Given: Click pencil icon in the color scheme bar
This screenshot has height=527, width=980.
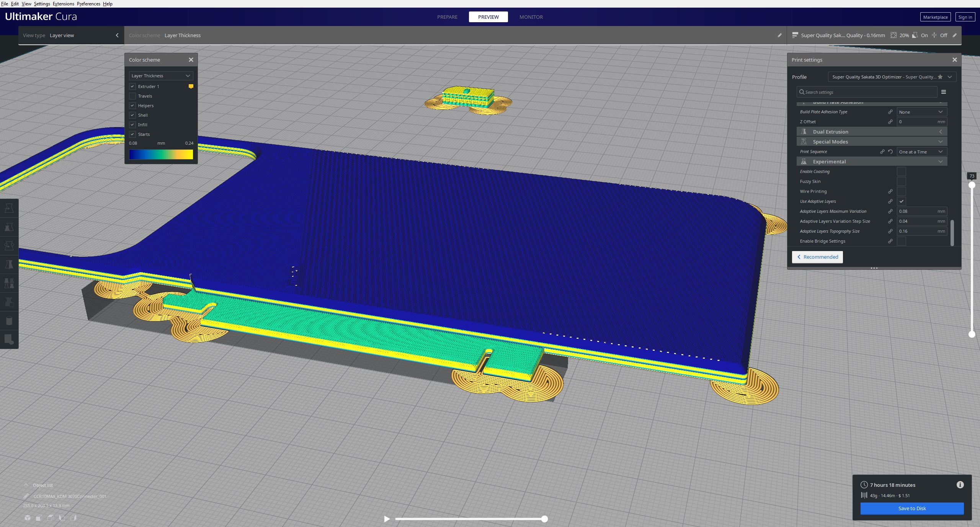Looking at the screenshot, I should pyautogui.click(x=779, y=35).
